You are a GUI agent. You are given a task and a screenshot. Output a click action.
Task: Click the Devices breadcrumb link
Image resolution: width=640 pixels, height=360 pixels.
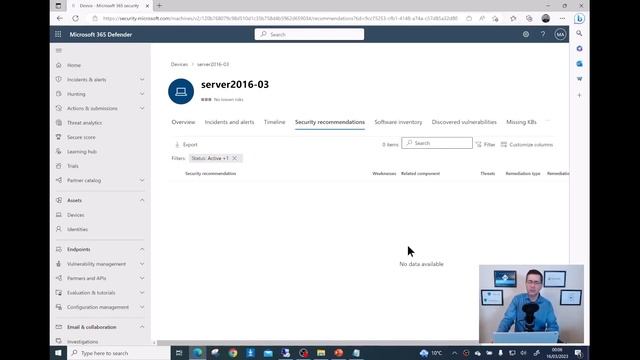pyautogui.click(x=179, y=64)
